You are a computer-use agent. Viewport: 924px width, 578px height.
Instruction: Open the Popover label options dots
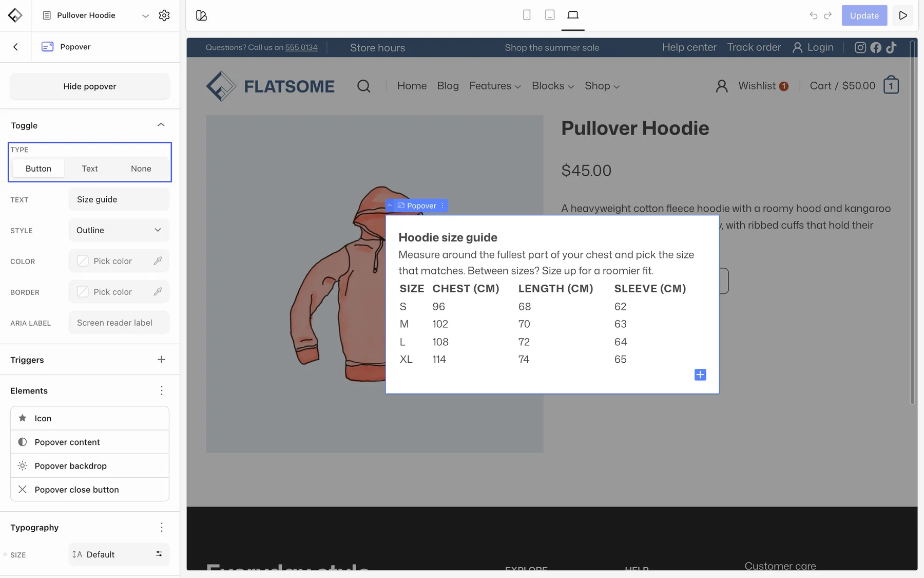tap(442, 206)
